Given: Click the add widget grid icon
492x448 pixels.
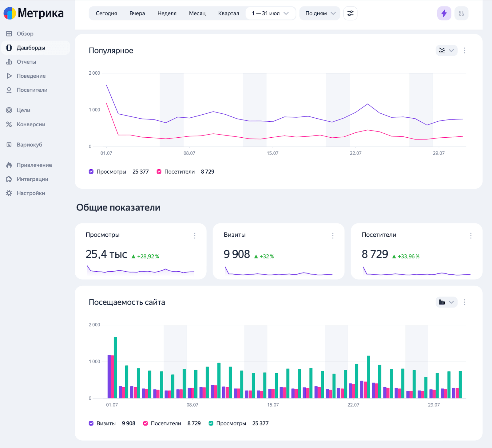Looking at the screenshot, I should point(461,14).
